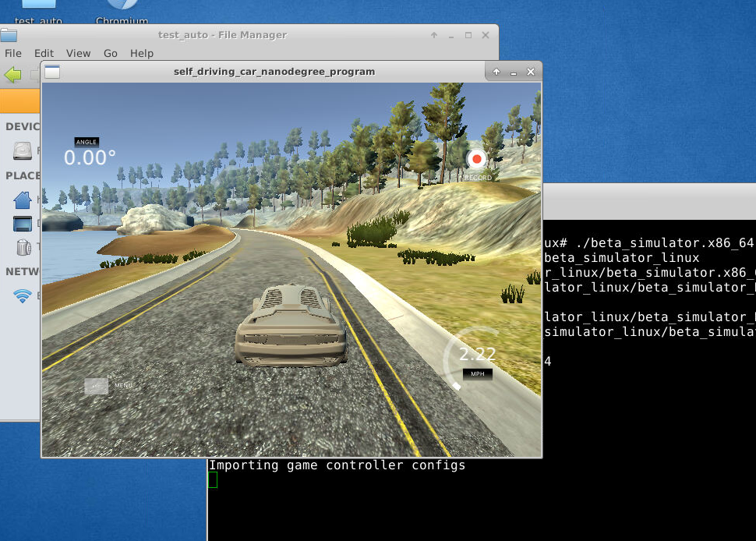This screenshot has width=756, height=541.
Task: Click the MPH label on speedometer
Action: pyautogui.click(x=477, y=374)
